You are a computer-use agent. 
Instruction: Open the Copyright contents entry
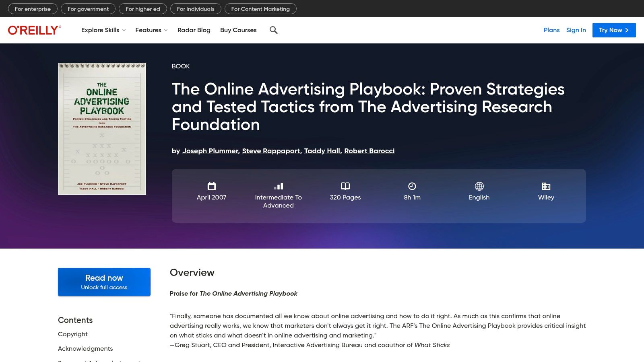[73, 334]
